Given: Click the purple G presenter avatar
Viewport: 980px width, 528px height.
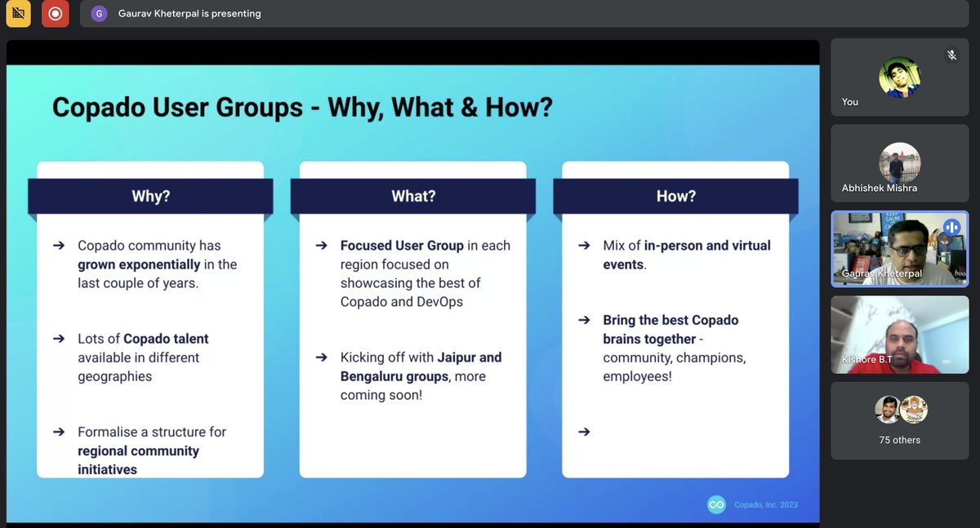Looking at the screenshot, I should coord(99,14).
